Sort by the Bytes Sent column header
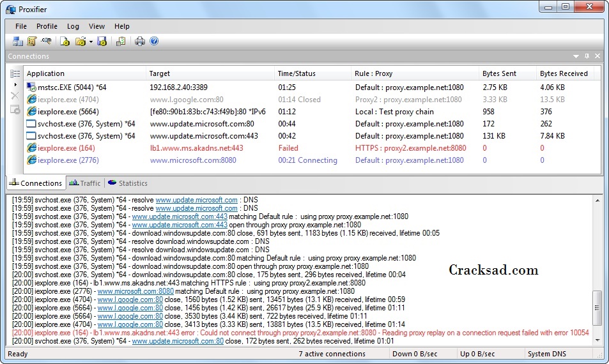The height and width of the screenshot is (364, 609). (507, 73)
